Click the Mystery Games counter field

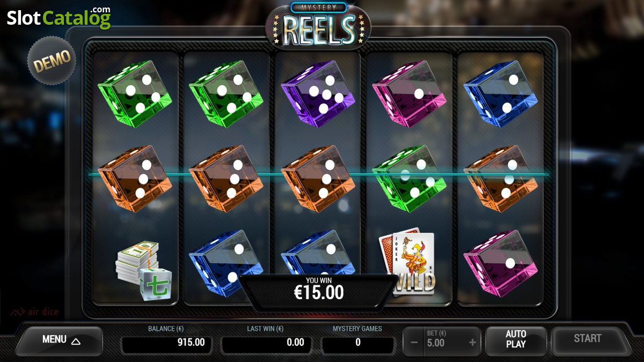click(358, 343)
